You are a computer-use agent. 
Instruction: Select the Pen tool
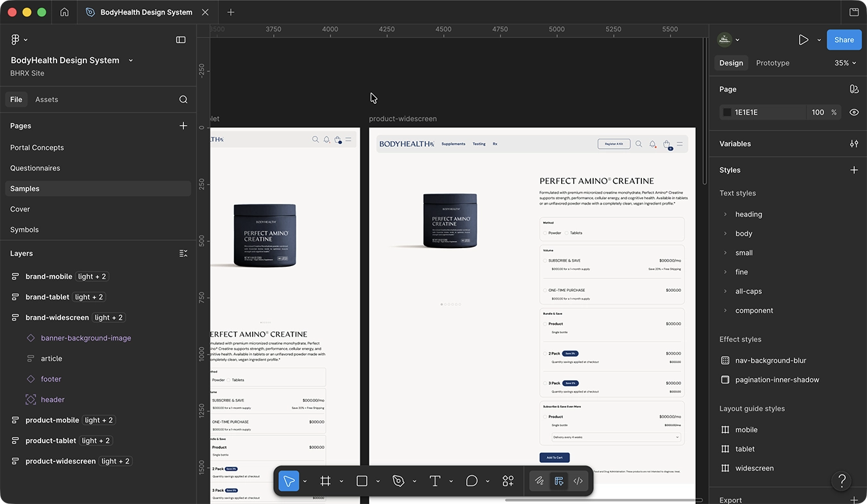pos(398,481)
